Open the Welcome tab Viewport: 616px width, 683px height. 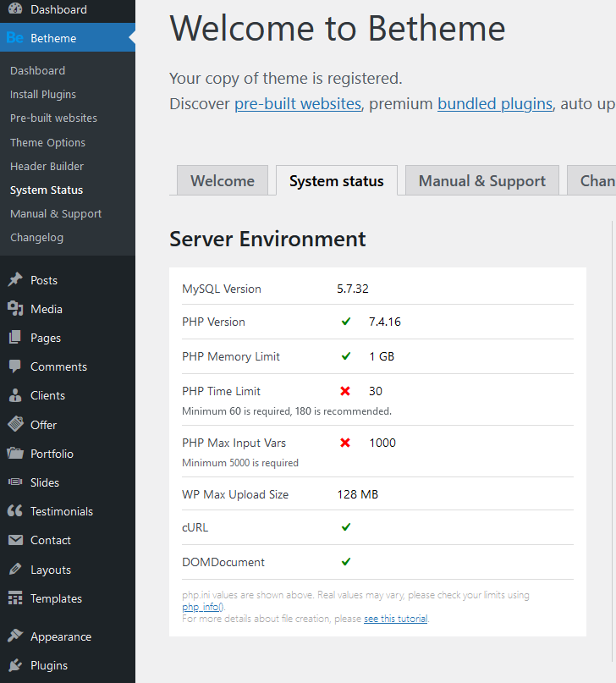(x=223, y=180)
